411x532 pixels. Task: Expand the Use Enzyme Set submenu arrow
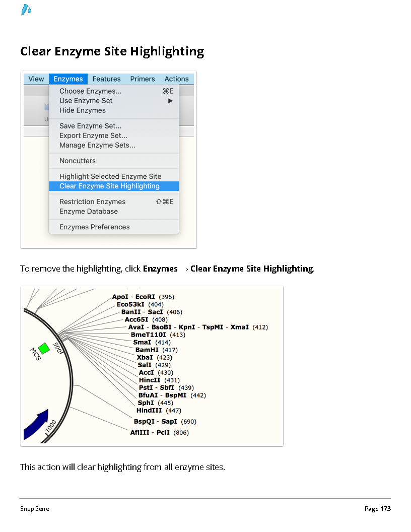[171, 101]
